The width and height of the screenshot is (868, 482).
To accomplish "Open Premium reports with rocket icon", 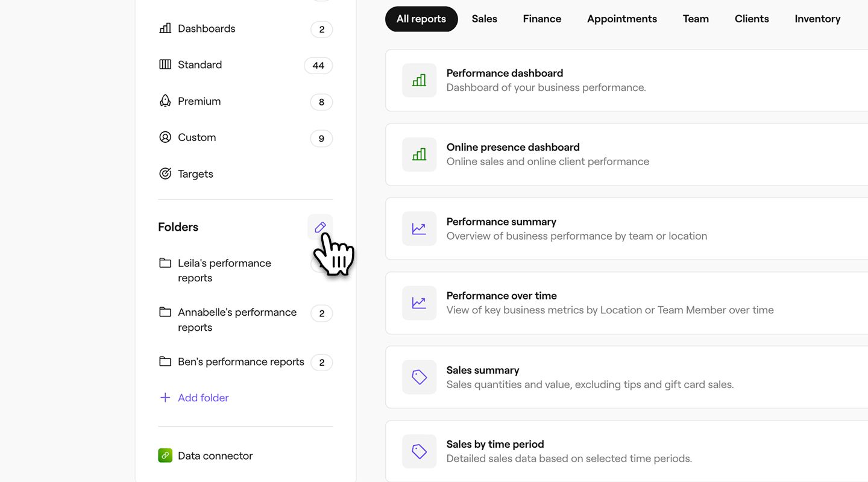I will coord(199,101).
